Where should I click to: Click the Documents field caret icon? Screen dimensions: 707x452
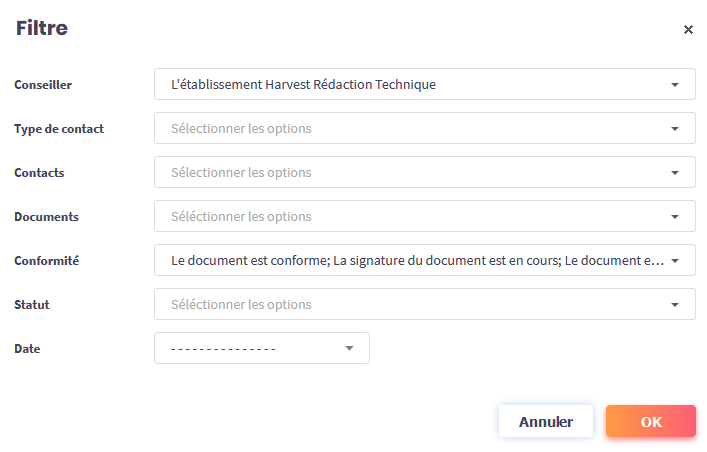[675, 217]
